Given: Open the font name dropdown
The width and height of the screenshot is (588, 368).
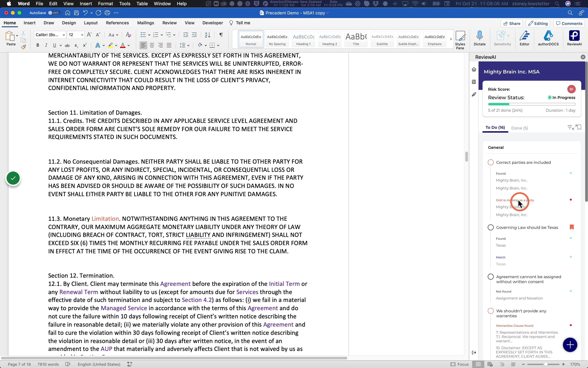Looking at the screenshot, I should [64, 35].
